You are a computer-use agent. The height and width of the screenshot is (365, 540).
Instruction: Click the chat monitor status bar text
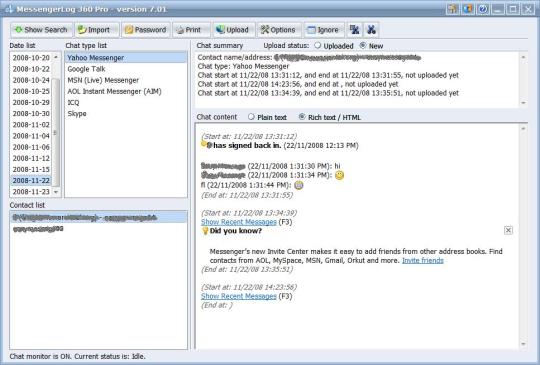pyautogui.click(x=77, y=356)
